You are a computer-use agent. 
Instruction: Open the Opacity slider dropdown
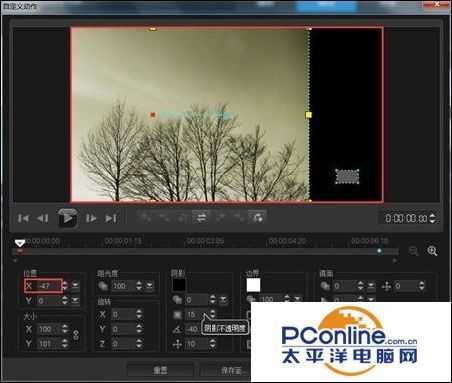pos(149,286)
